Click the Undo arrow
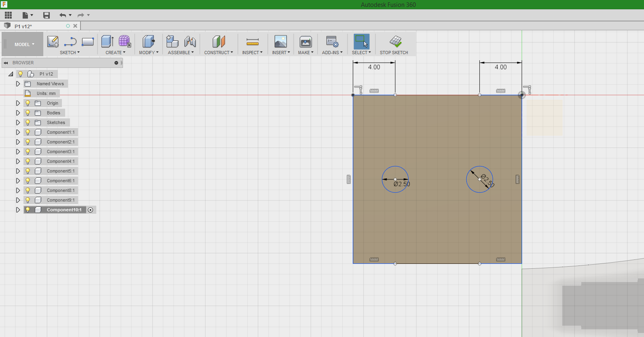This screenshot has height=337, width=644. [63, 15]
